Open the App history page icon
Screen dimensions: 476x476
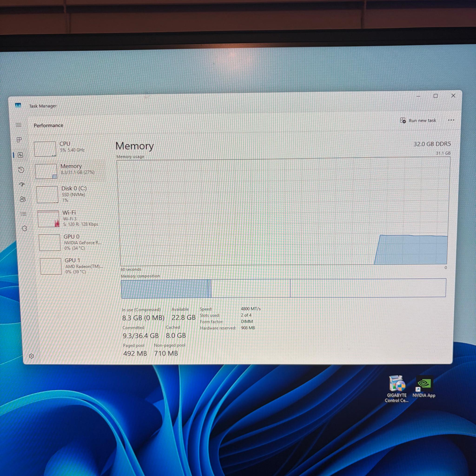21,170
